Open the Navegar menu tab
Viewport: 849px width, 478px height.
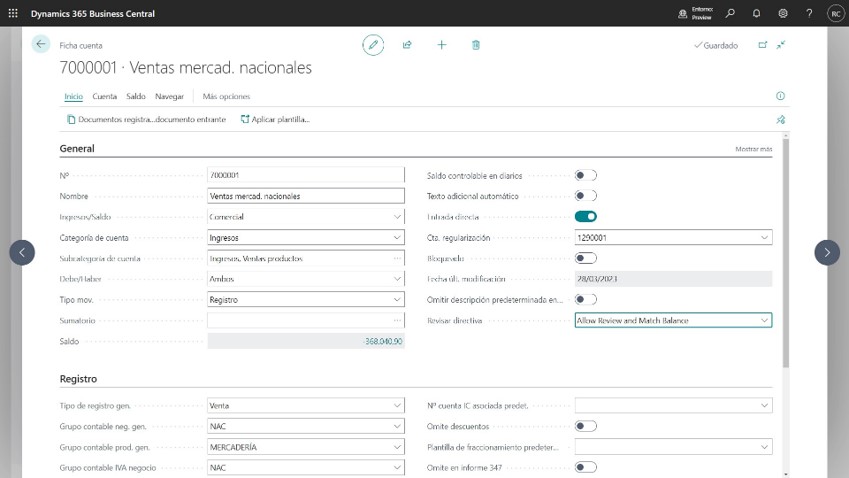169,96
